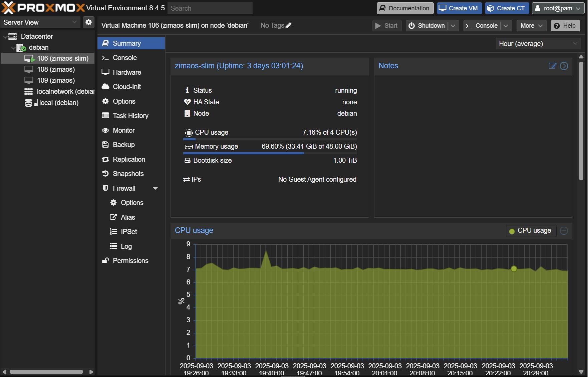Screen dimensions: 588x377
Task: Click the Server View settings gear icon
Action: [88, 22]
